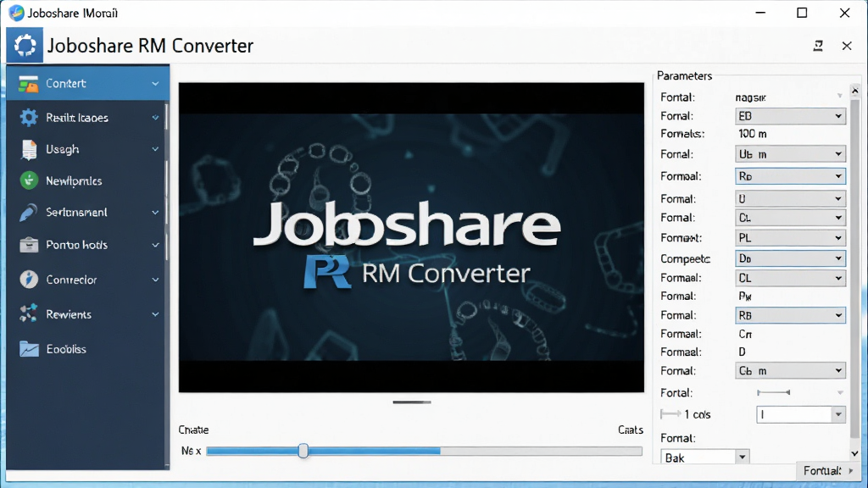Click the Eoobliss chart folder icon

coord(29,349)
